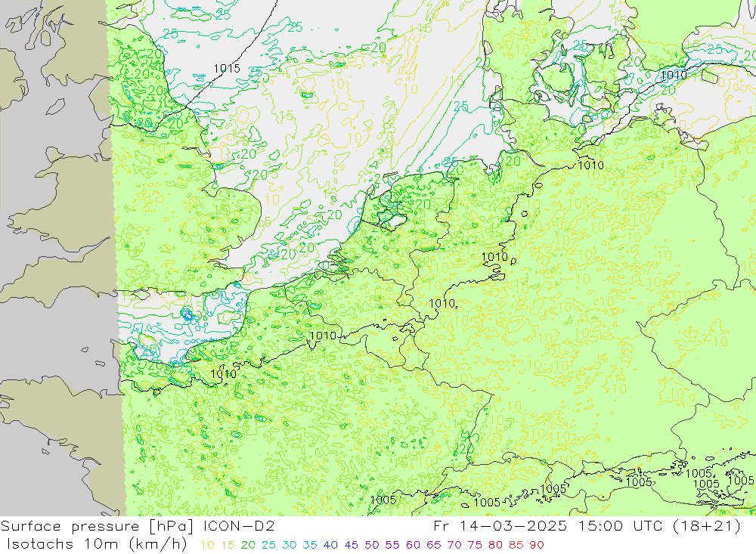Click the purple 50 value in legend
756x554 pixels.
(372, 546)
